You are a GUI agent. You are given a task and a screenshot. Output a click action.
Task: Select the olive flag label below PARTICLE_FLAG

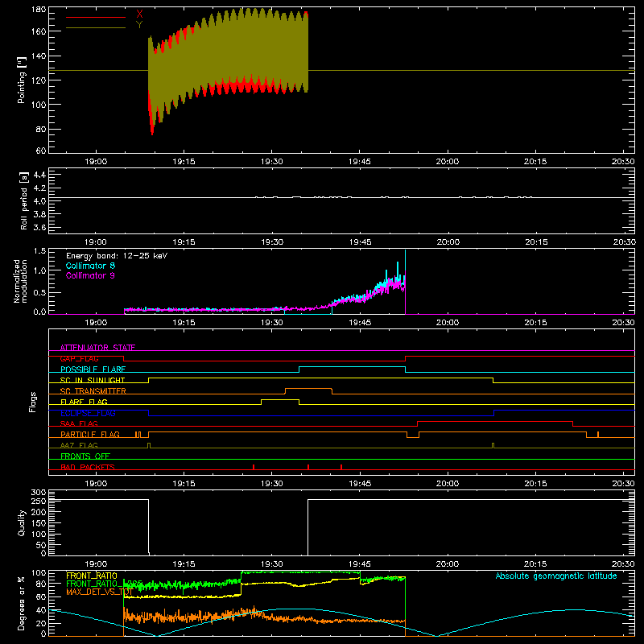[x=79, y=445]
